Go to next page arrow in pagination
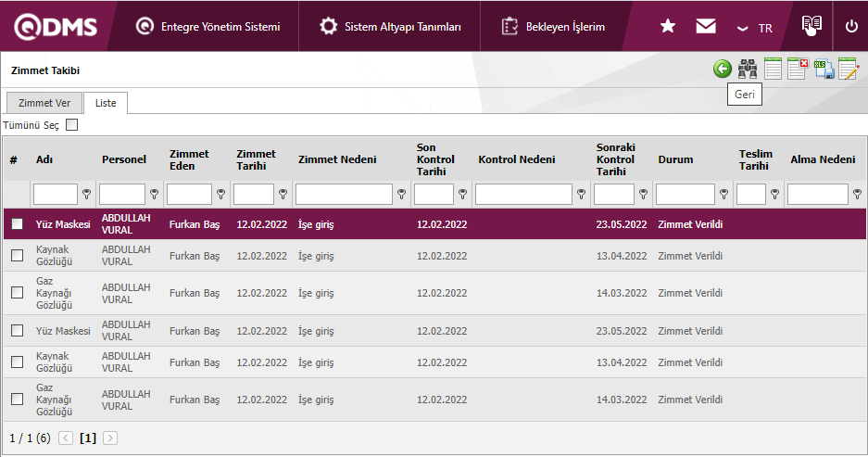 (x=110, y=438)
